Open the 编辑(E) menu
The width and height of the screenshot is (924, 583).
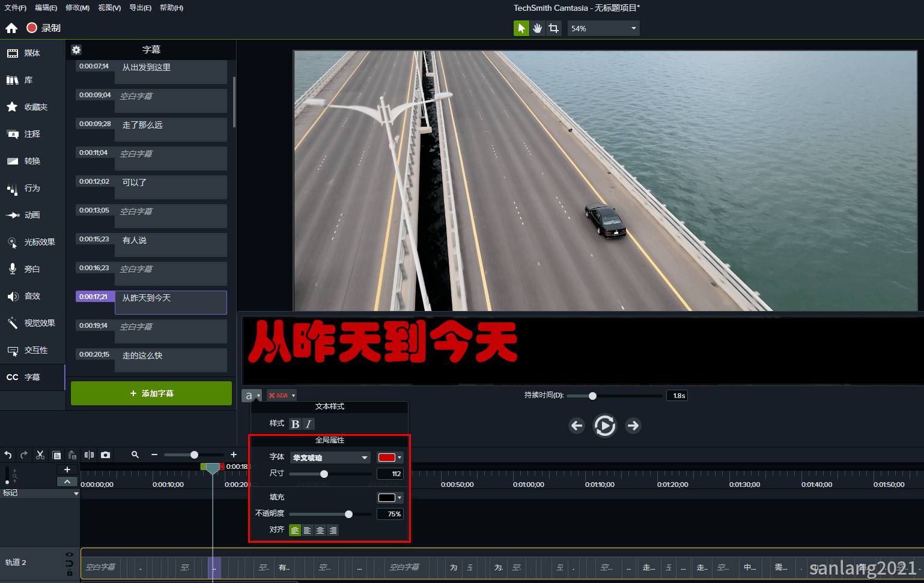pyautogui.click(x=46, y=8)
